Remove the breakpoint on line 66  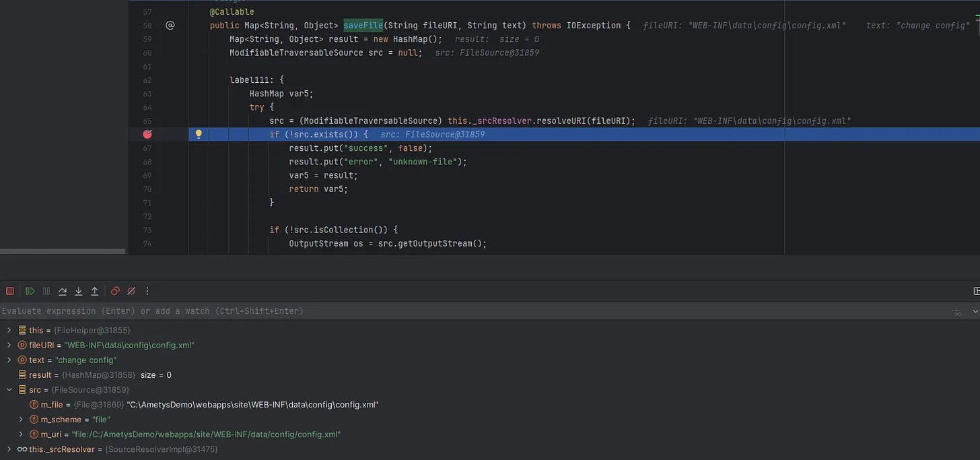[x=147, y=134]
